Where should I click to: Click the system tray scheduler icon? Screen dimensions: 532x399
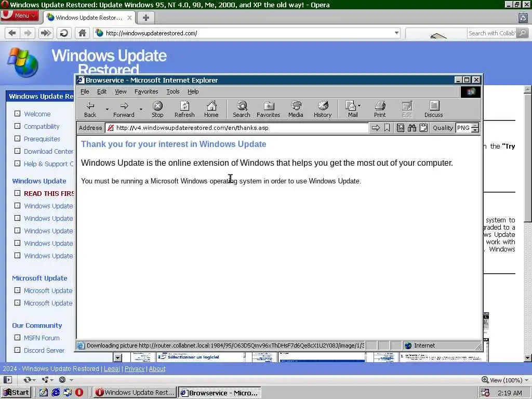point(485,393)
